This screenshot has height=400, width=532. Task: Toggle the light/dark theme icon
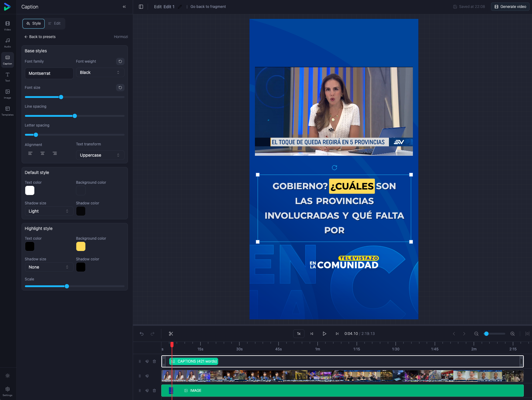point(8,376)
